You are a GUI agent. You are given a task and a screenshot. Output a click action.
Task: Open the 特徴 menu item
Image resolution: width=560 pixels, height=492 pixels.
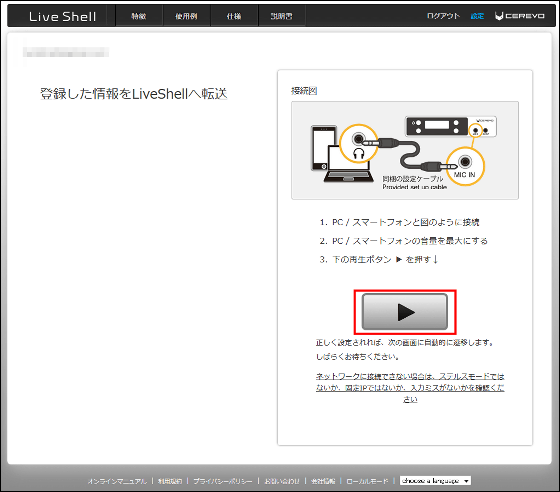point(139,16)
